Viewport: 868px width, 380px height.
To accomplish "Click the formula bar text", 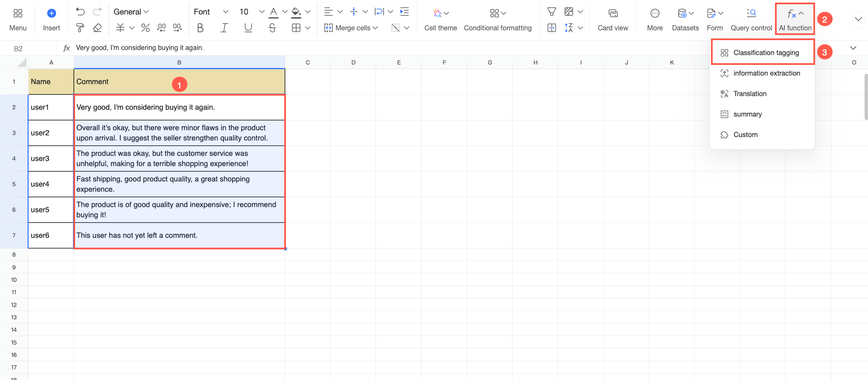I will [140, 48].
